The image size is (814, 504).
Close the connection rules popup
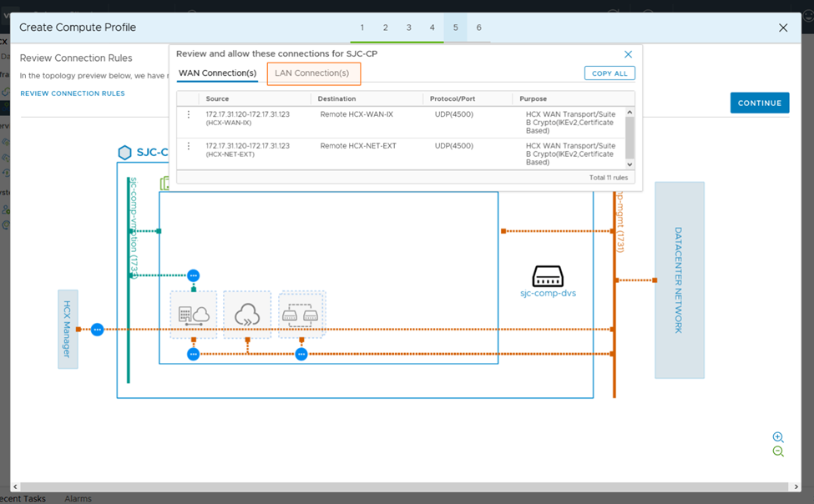[x=628, y=54]
